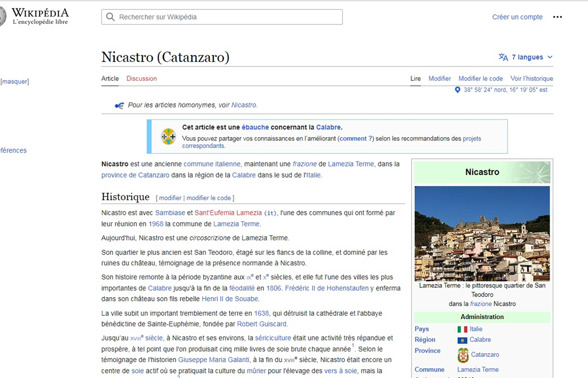The image size is (588, 378).
Task: Click the Calabre flag icon beside Région
Action: point(462,340)
